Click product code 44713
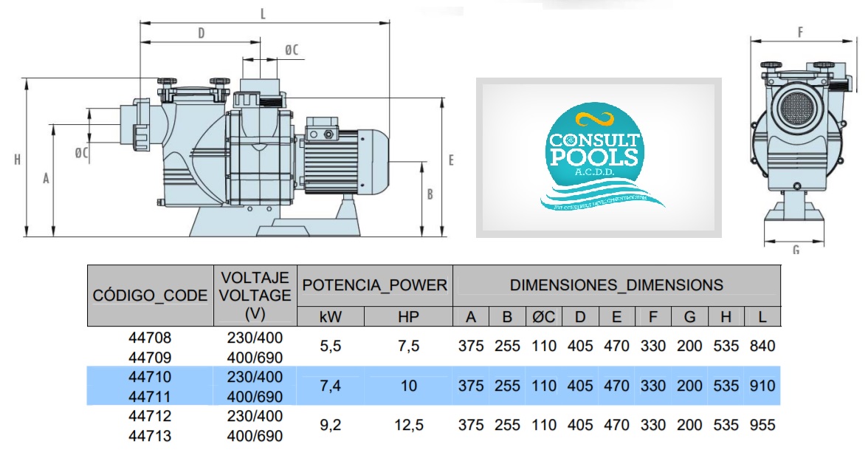The width and height of the screenshot is (868, 464). click(x=151, y=436)
